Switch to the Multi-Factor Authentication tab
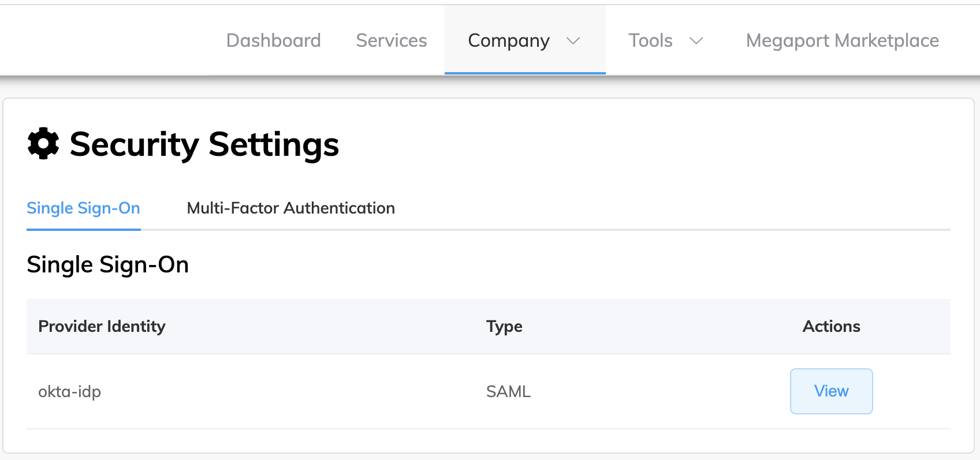 click(x=291, y=208)
